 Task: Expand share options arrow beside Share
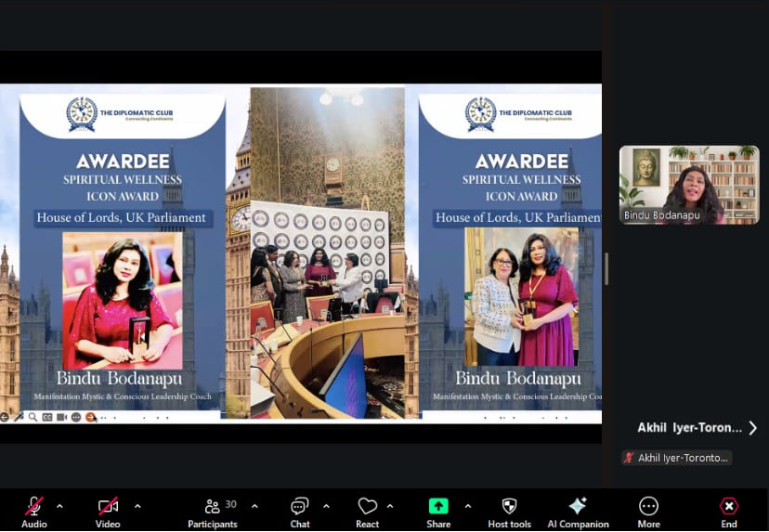467,506
